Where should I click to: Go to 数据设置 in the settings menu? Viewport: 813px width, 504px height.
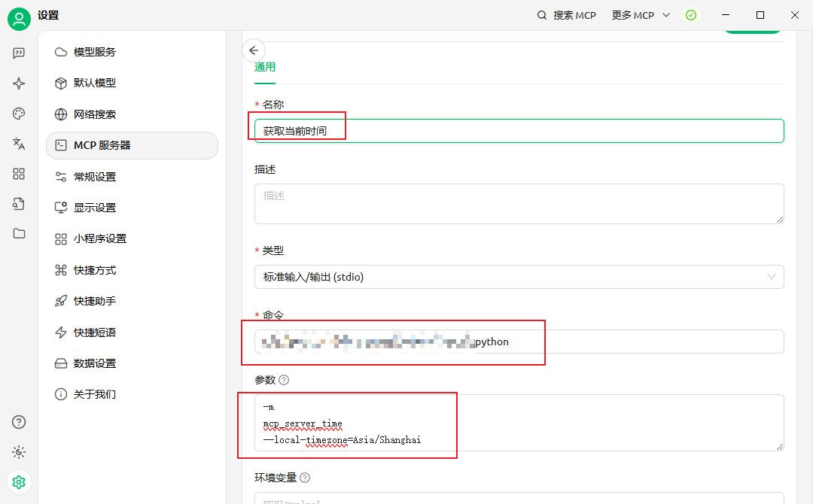(94, 363)
